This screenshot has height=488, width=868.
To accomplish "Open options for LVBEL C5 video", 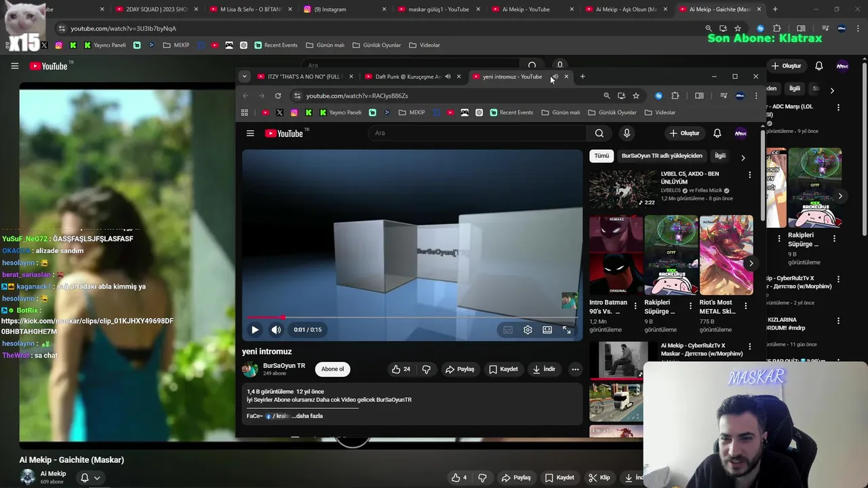I will (749, 175).
